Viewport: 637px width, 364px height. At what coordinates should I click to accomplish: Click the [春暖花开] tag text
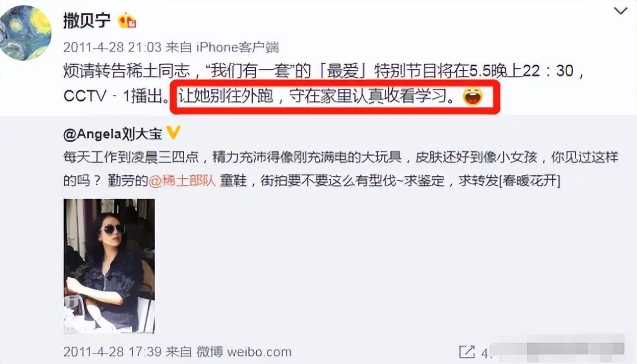coord(529,181)
